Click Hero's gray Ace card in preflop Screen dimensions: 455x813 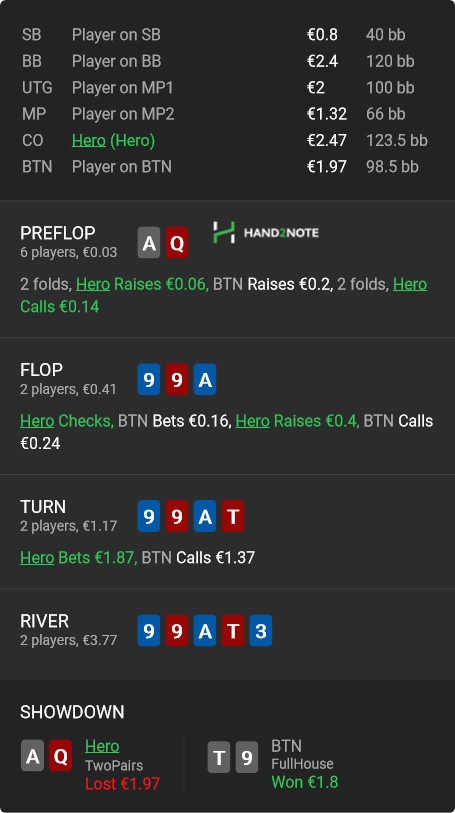[x=149, y=243]
